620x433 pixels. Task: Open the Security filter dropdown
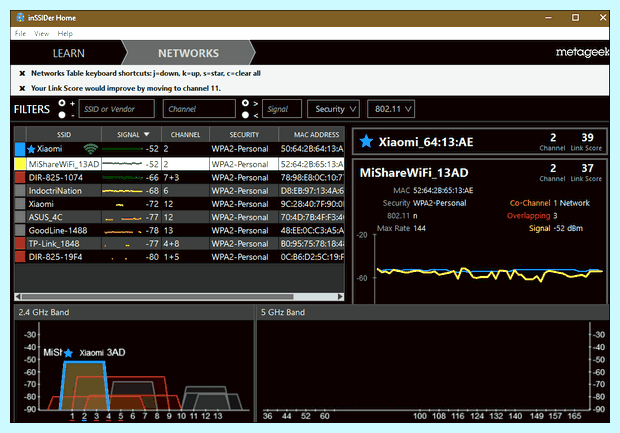pos(333,109)
